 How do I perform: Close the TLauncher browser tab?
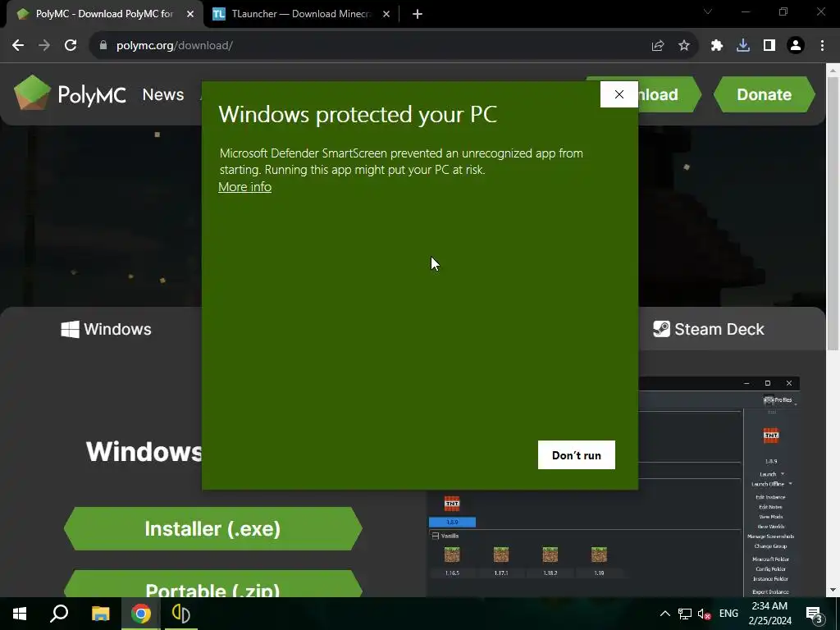[386, 14]
